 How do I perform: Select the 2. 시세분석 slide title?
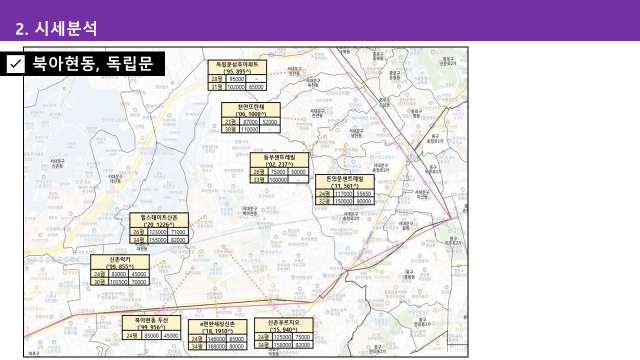point(56,29)
